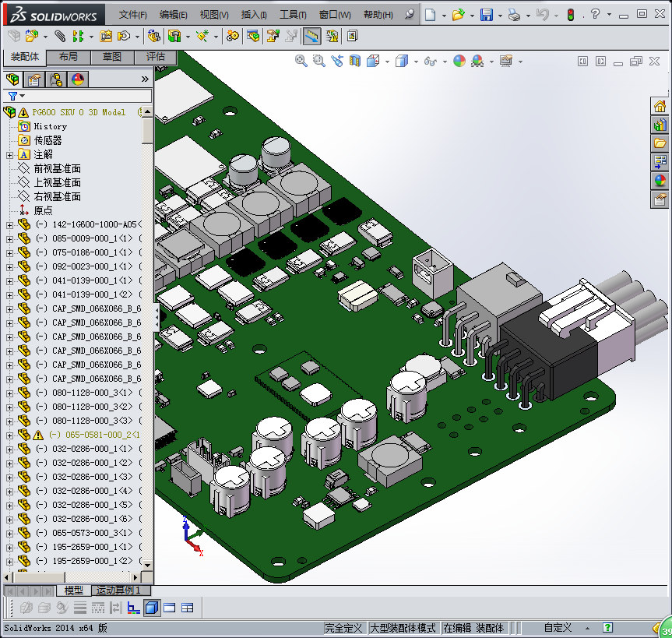Click the Save floppy disk icon
This screenshot has height=638, width=672.
(x=486, y=15)
